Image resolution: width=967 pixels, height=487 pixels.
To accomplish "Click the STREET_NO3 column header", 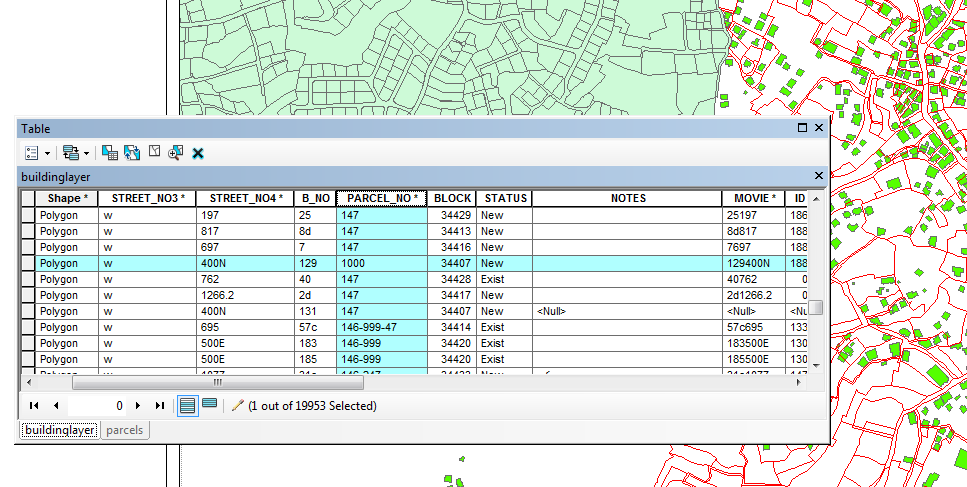I will [147, 198].
